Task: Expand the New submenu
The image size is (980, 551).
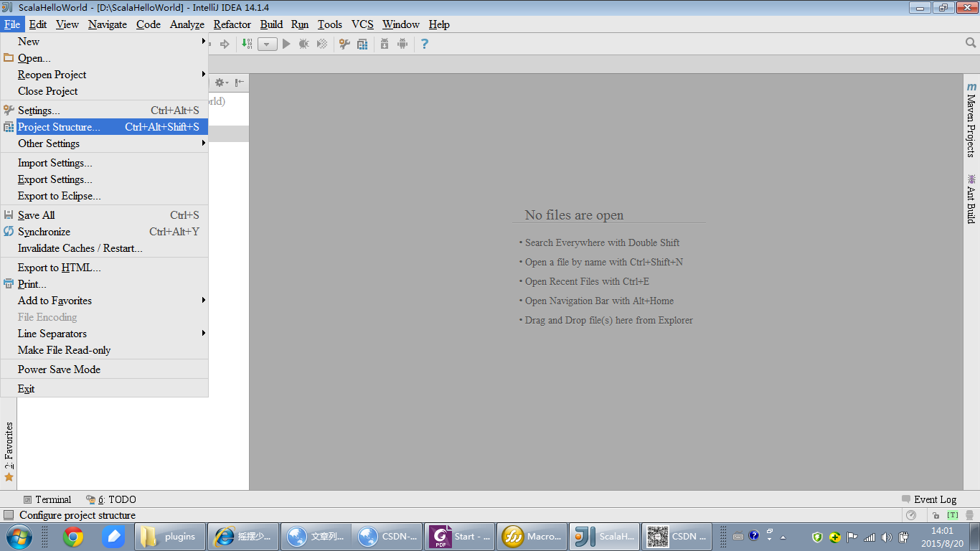Action: click(x=105, y=42)
